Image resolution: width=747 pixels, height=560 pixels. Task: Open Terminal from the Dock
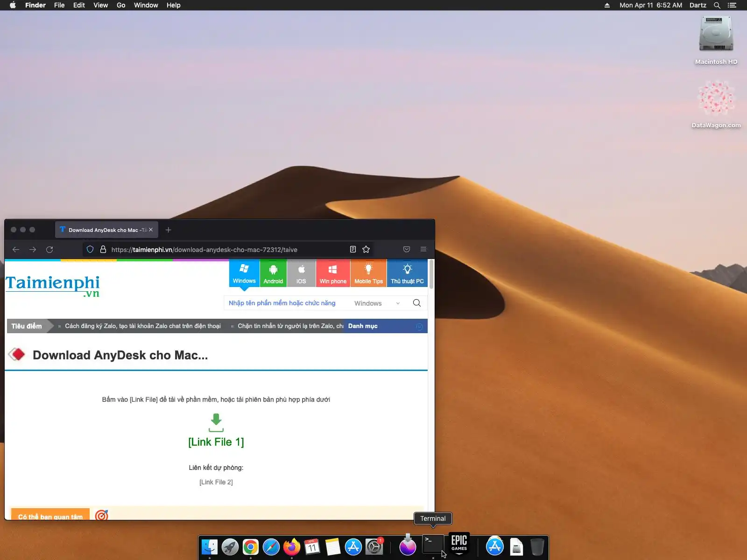(433, 545)
